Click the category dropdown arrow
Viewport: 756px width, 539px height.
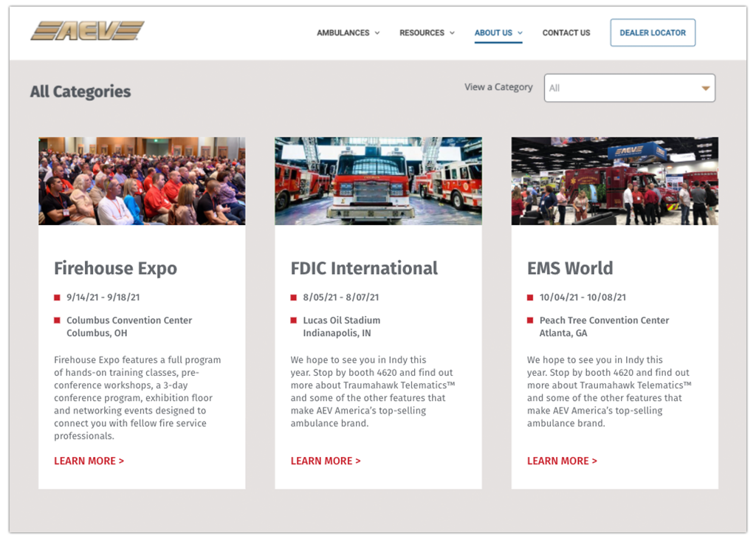coord(705,88)
